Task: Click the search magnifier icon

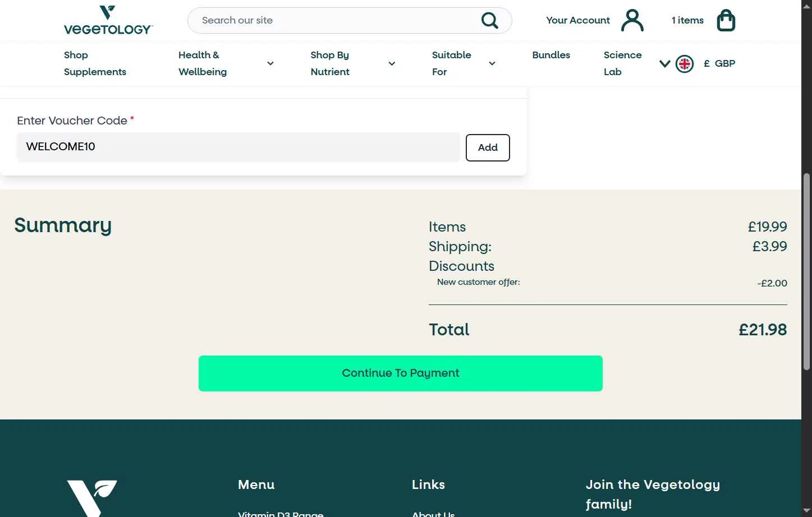Action: [x=489, y=21]
